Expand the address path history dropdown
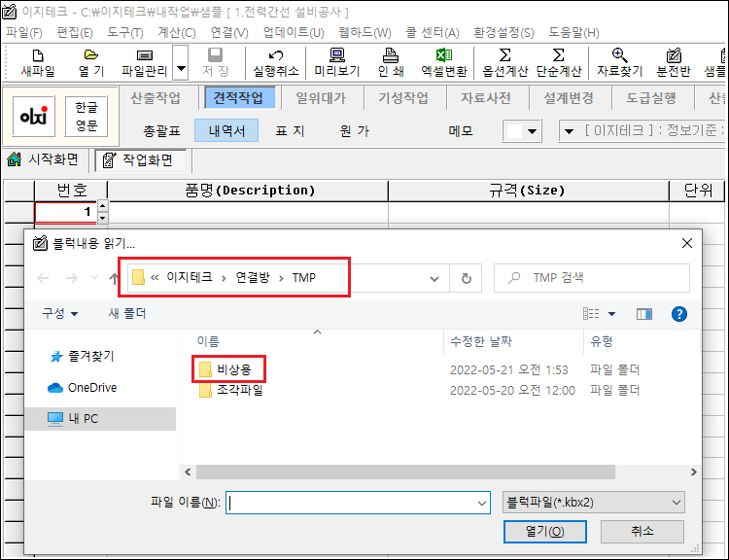The width and height of the screenshot is (729, 560). coord(434,279)
